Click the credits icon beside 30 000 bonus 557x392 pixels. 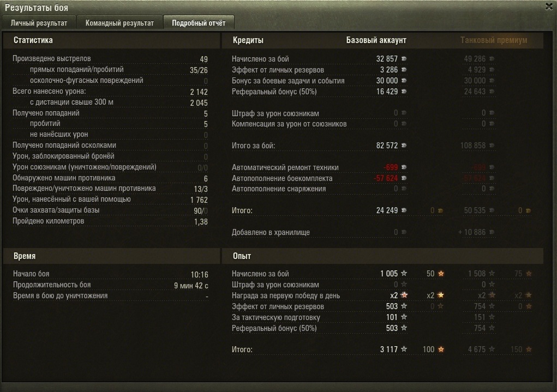404,81
